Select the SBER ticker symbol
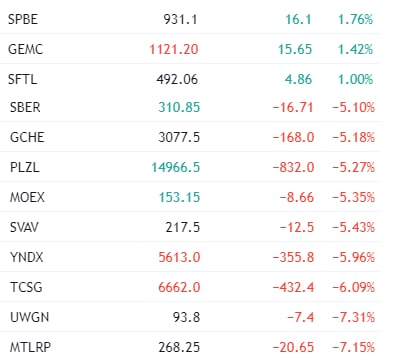The height and width of the screenshot is (364, 399). (x=25, y=107)
